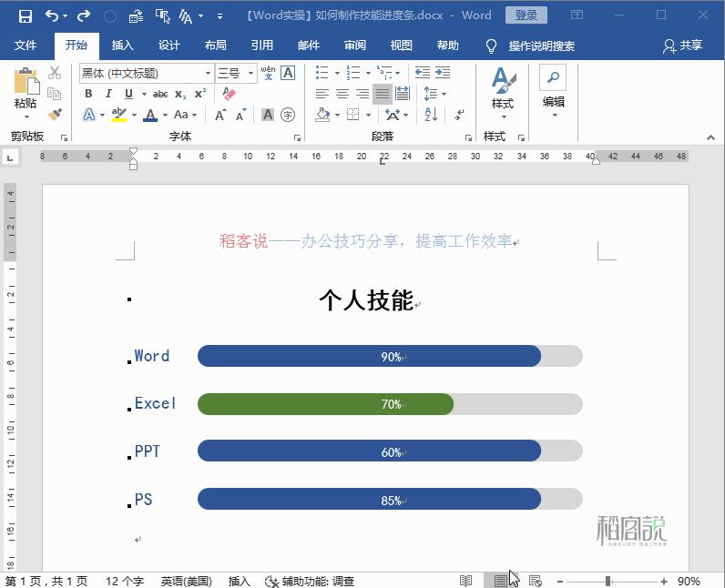Click the Undo arrow icon
This screenshot has height=588, width=725.
(x=52, y=16)
